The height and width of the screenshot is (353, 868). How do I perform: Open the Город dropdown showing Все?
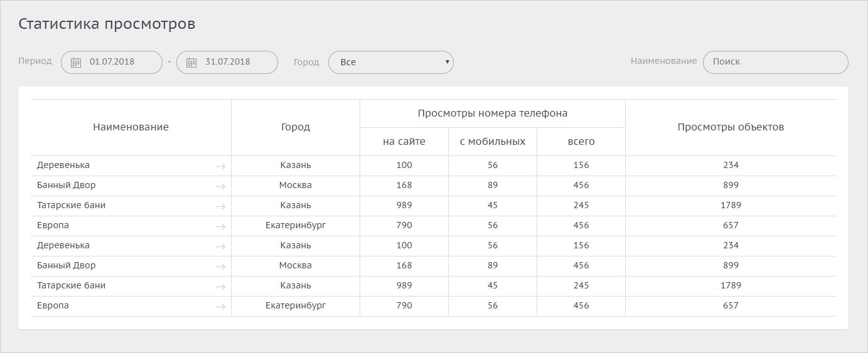(x=390, y=62)
